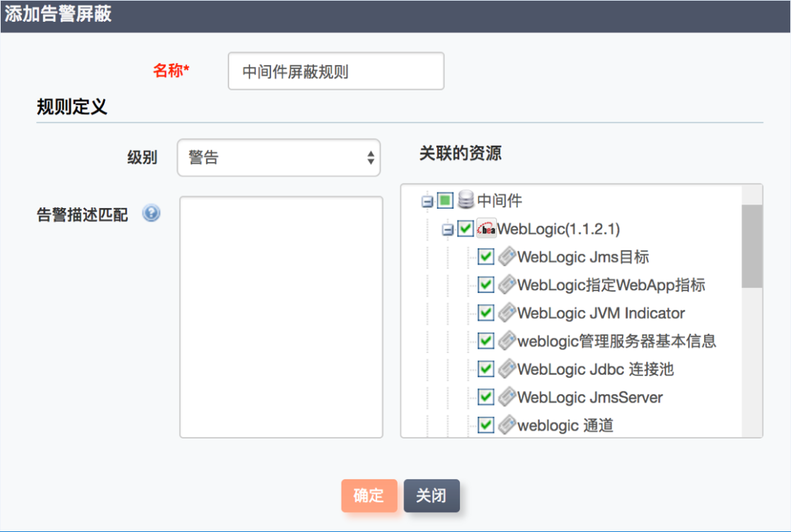
Task: Uncheck the weblogic管理服务器基本信息 checkbox
Action: click(x=485, y=341)
